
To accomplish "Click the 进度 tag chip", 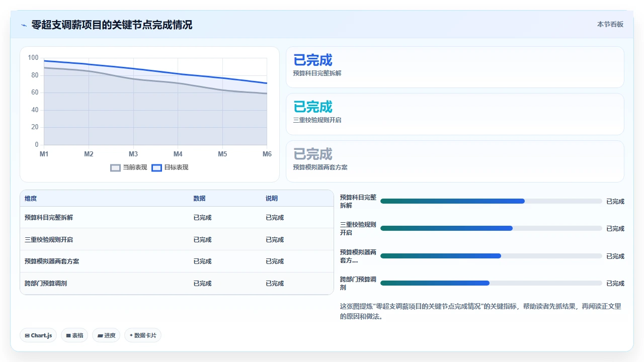I will [106, 335].
